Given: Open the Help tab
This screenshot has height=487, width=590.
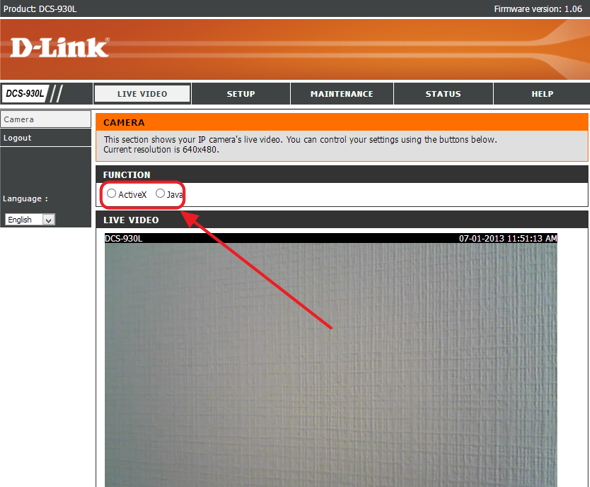Looking at the screenshot, I should (542, 94).
